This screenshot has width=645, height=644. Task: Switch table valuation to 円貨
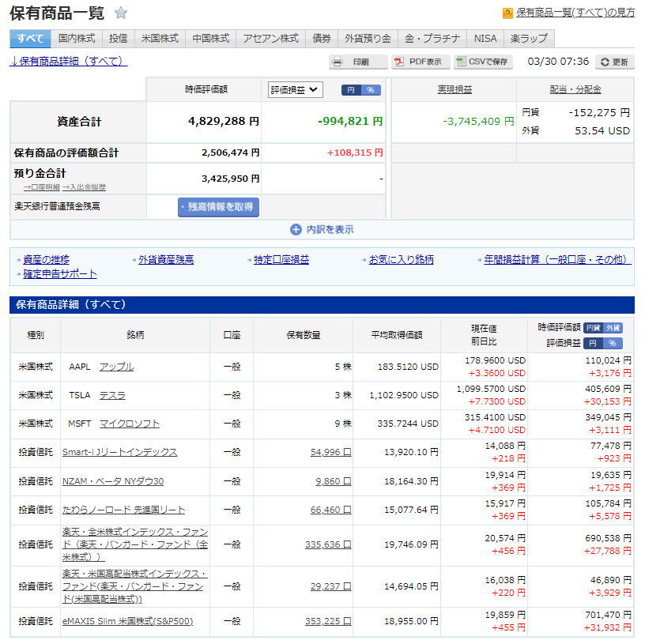(x=594, y=328)
